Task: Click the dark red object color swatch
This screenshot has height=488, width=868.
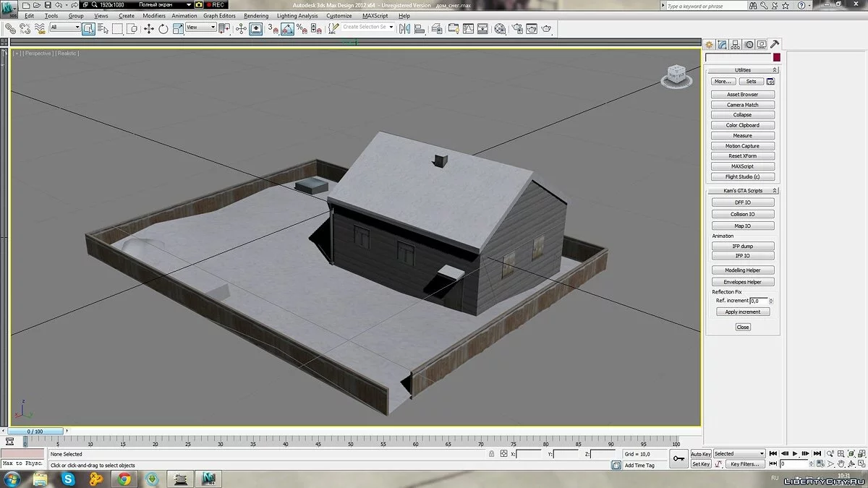Action: [777, 58]
